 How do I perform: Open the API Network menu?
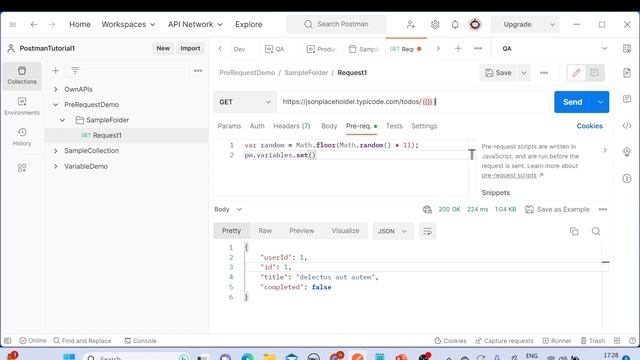click(x=196, y=24)
